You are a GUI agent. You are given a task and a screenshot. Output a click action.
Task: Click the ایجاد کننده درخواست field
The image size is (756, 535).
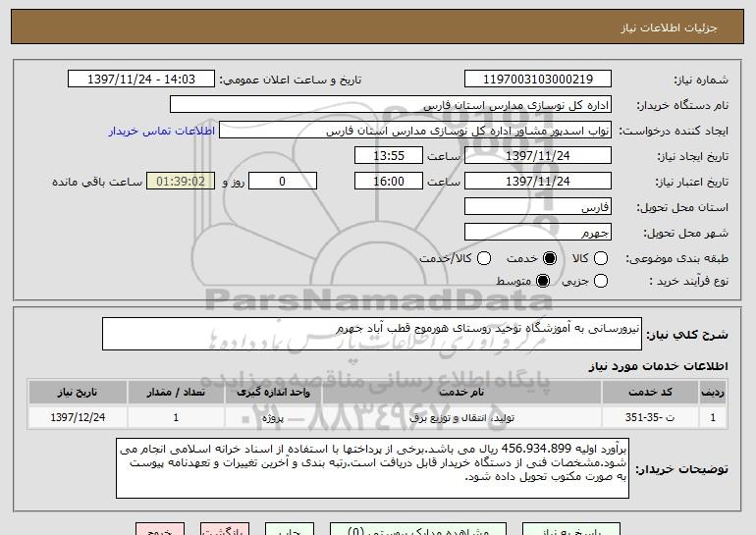click(x=415, y=131)
